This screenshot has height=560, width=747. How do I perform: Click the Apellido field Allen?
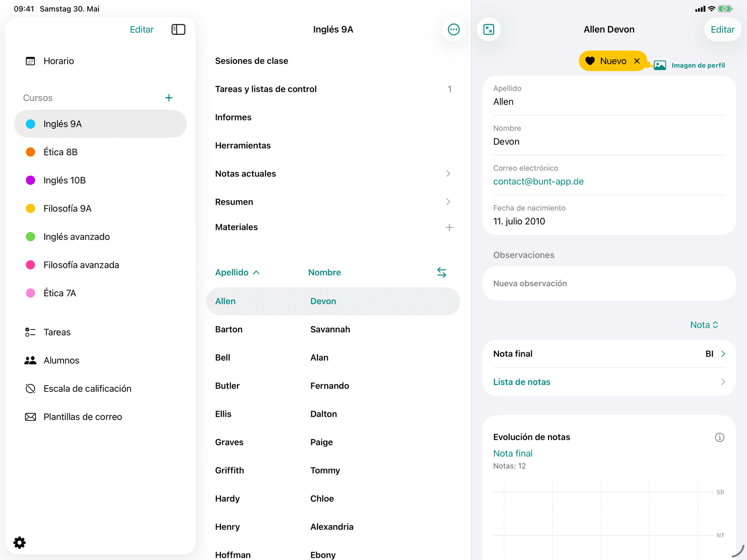click(609, 96)
